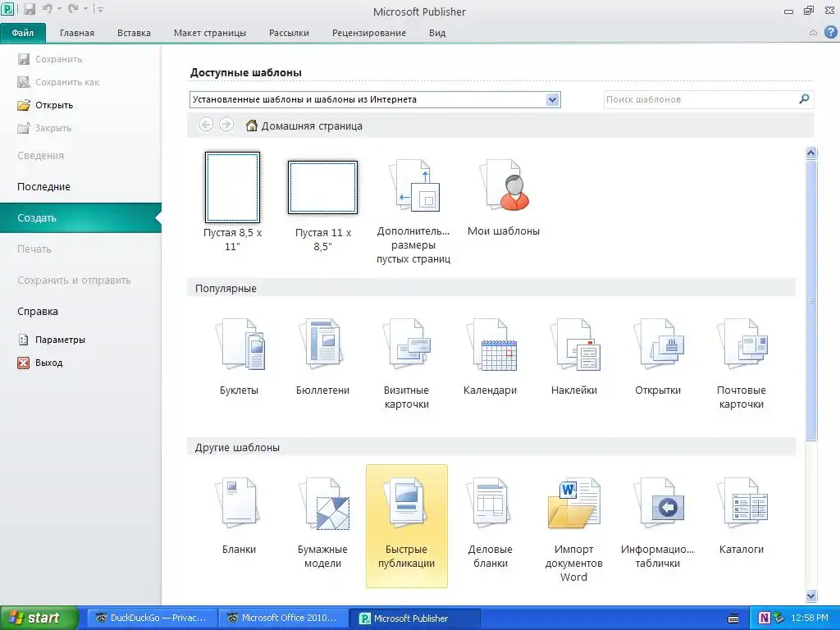Select Создать in the backstage menu
The width and height of the screenshot is (840, 630).
click(80, 218)
